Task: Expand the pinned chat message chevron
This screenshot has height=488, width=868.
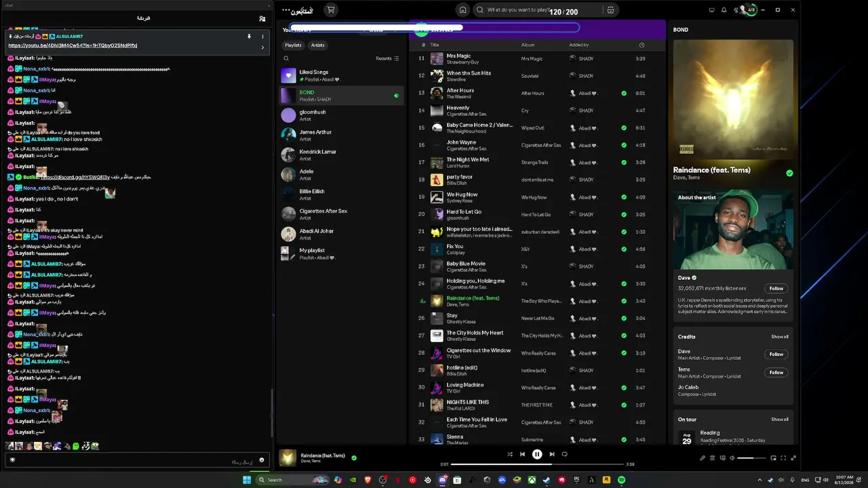Action: [262, 47]
